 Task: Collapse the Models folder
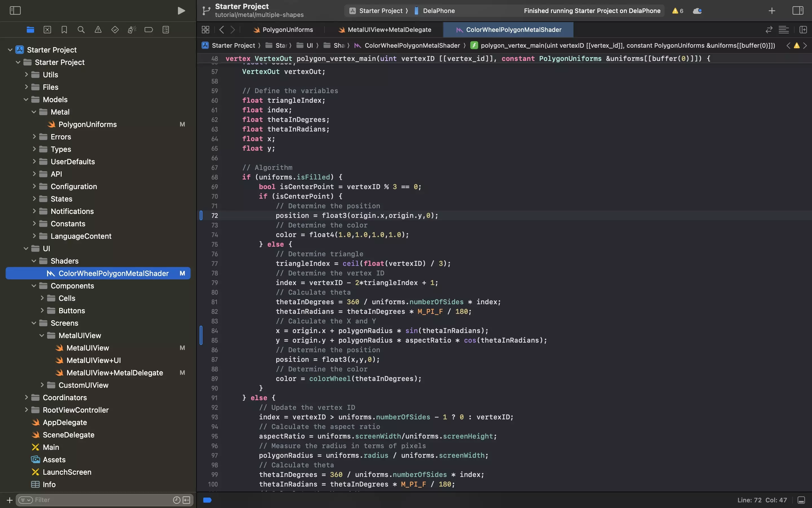(26, 99)
